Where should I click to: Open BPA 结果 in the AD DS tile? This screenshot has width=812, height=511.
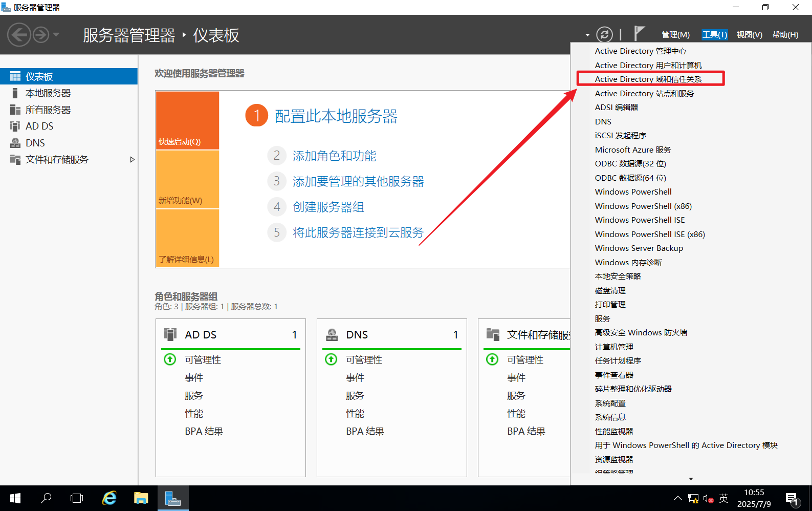[204, 432]
